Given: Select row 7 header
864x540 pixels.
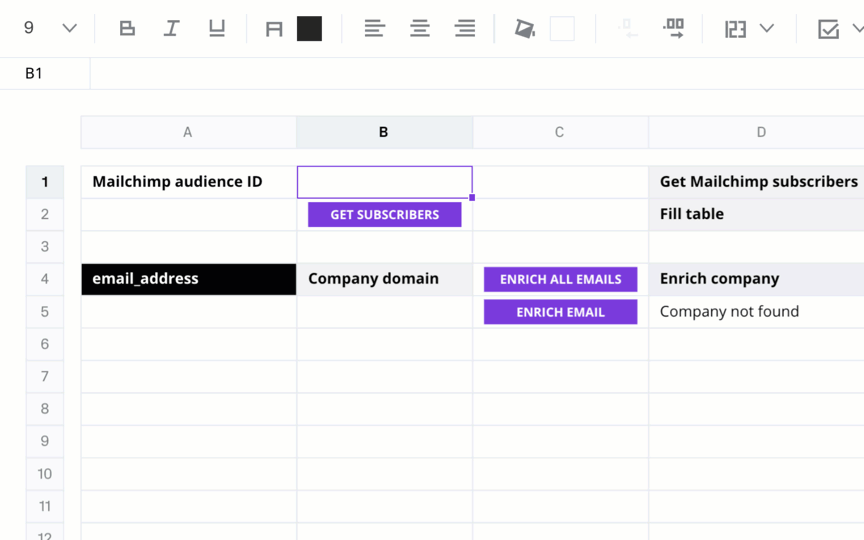Looking at the screenshot, I should 45,376.
